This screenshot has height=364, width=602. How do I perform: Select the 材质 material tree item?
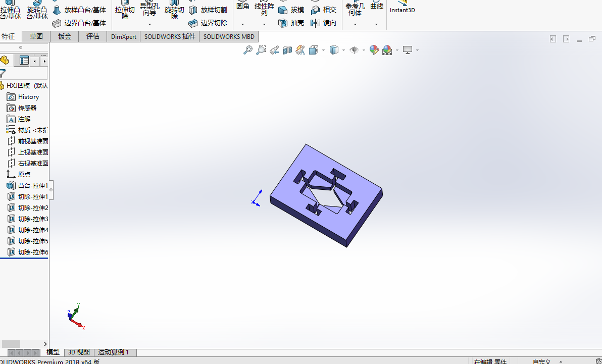click(27, 130)
